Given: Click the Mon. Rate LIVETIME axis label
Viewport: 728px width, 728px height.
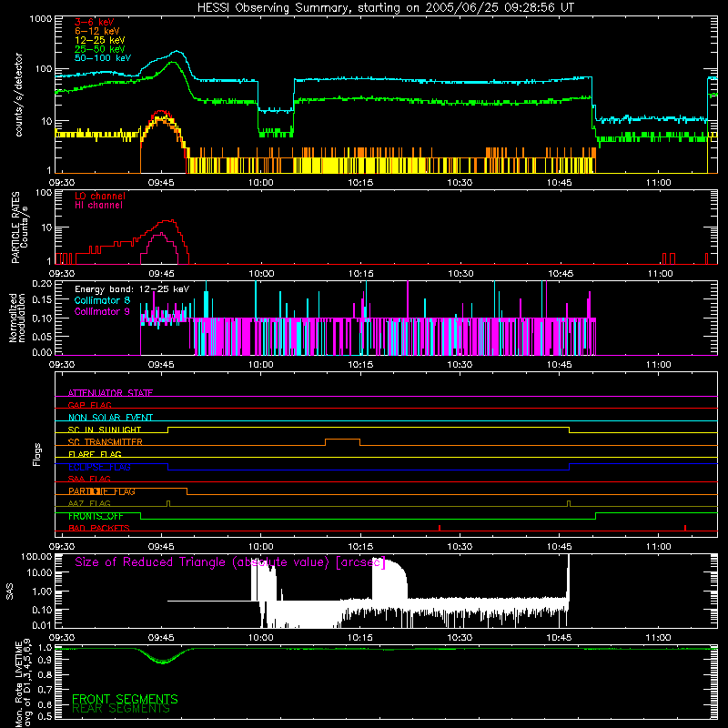Looking at the screenshot, I should pos(23,682).
